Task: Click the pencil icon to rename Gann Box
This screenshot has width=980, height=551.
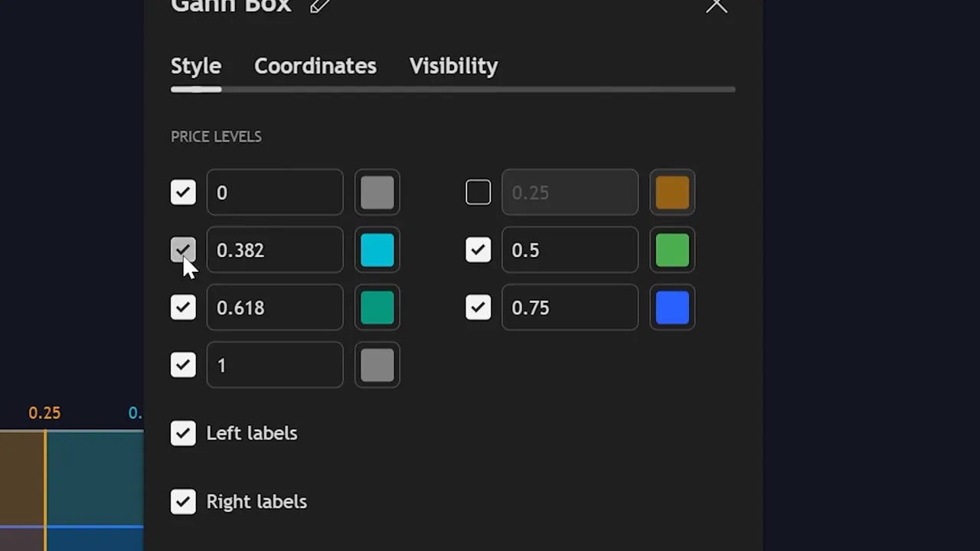Action: coord(319,7)
